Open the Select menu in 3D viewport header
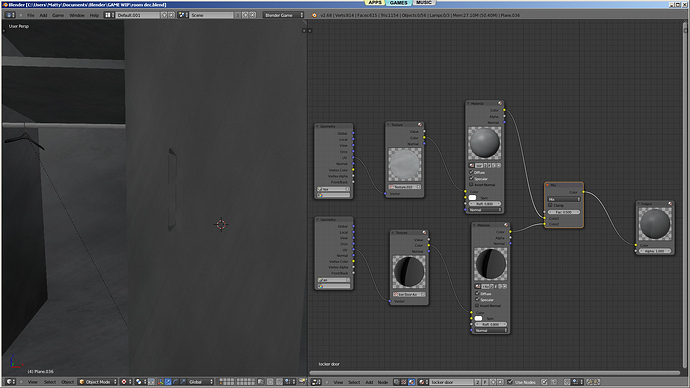 point(50,382)
